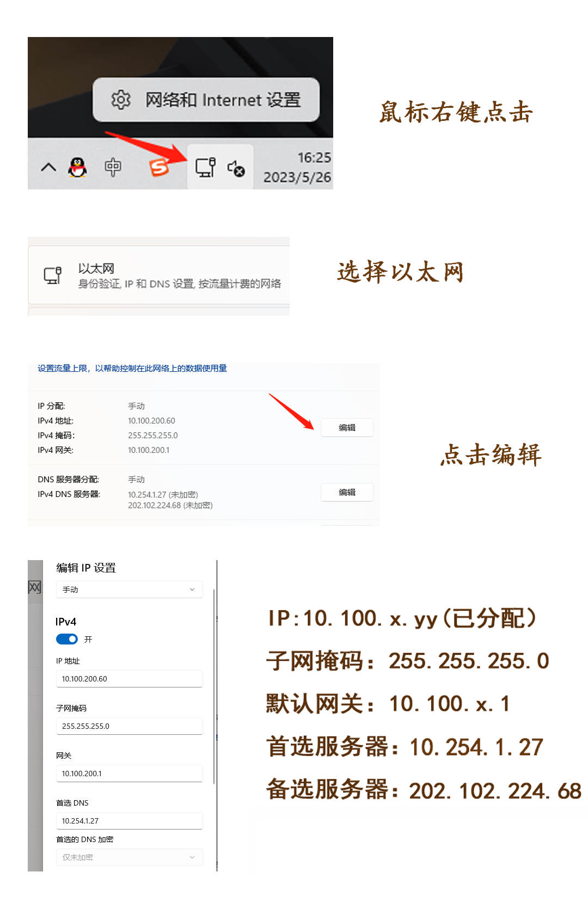Click the network monitor icon in the system tray
Screen dimensions: 588x921
[205, 167]
